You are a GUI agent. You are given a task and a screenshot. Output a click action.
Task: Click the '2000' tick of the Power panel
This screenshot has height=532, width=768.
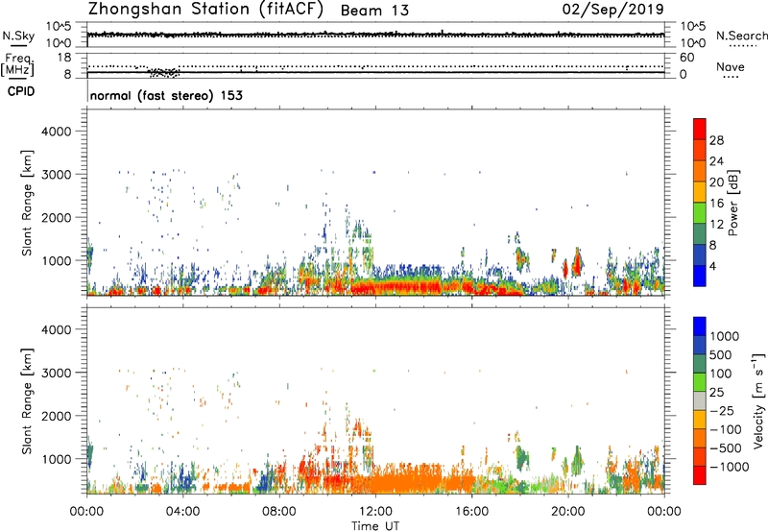57,217
